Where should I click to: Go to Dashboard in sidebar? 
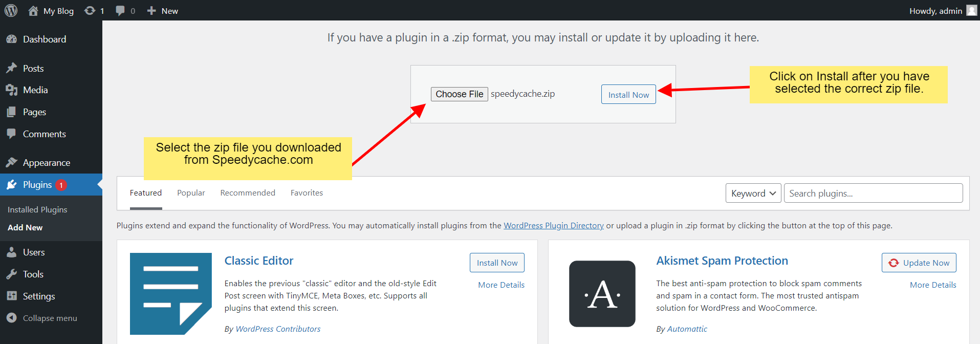(51, 39)
